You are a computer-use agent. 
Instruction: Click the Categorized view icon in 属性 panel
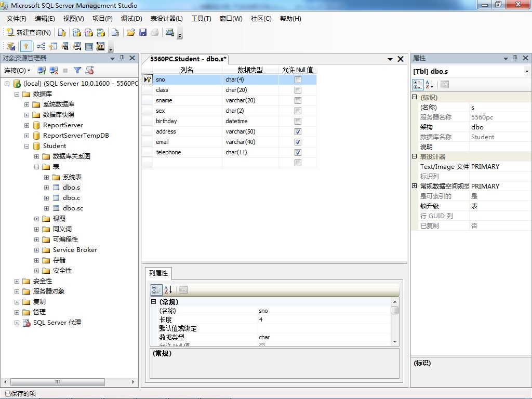click(x=418, y=85)
